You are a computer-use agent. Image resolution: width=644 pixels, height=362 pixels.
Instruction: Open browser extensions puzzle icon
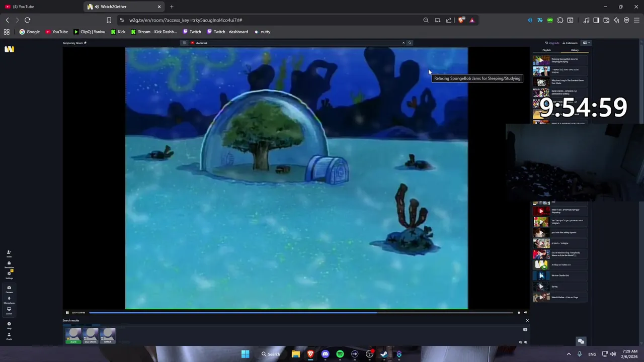(560, 20)
